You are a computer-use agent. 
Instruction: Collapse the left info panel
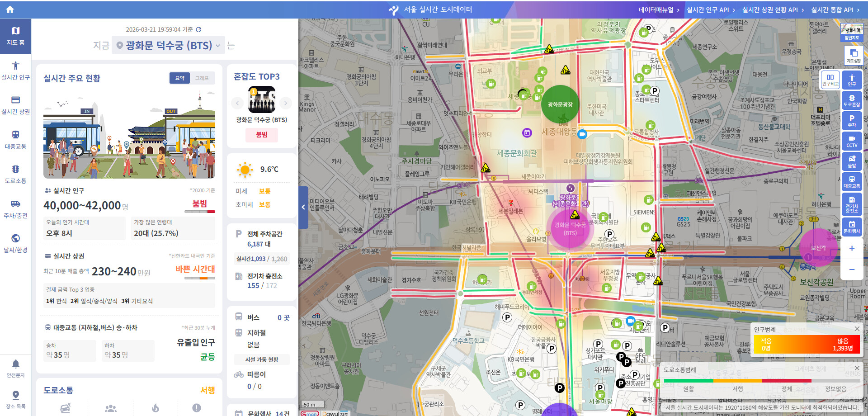(x=303, y=207)
